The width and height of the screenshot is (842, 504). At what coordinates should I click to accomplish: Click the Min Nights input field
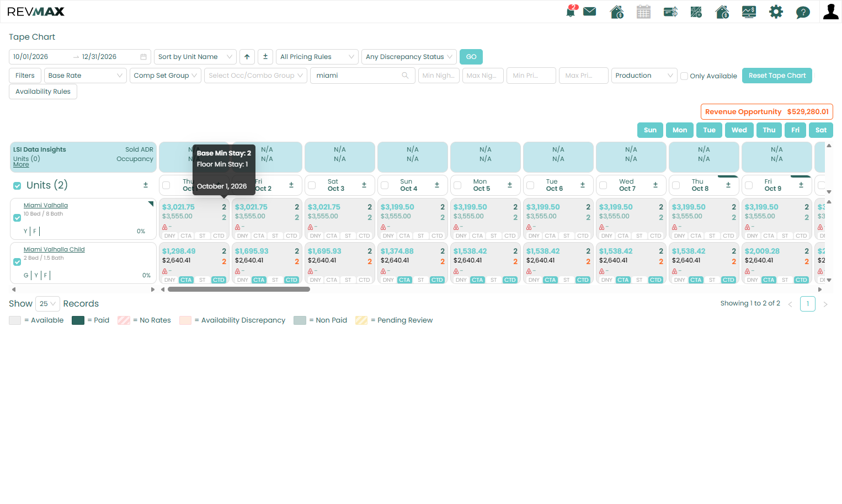[x=439, y=76]
